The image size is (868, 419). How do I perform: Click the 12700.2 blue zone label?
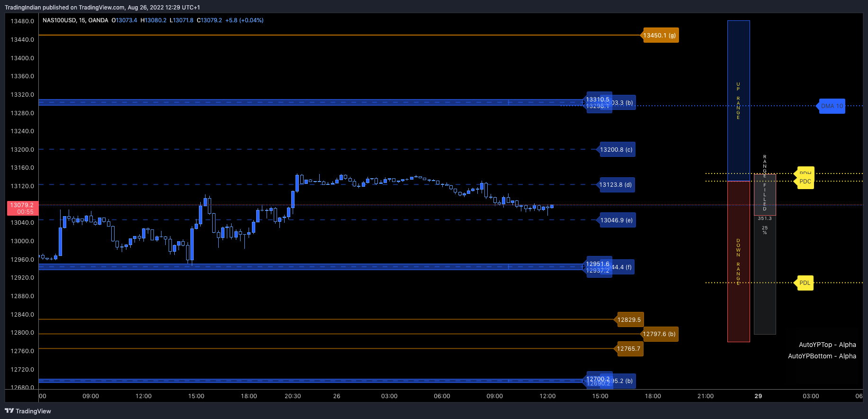[598, 379]
